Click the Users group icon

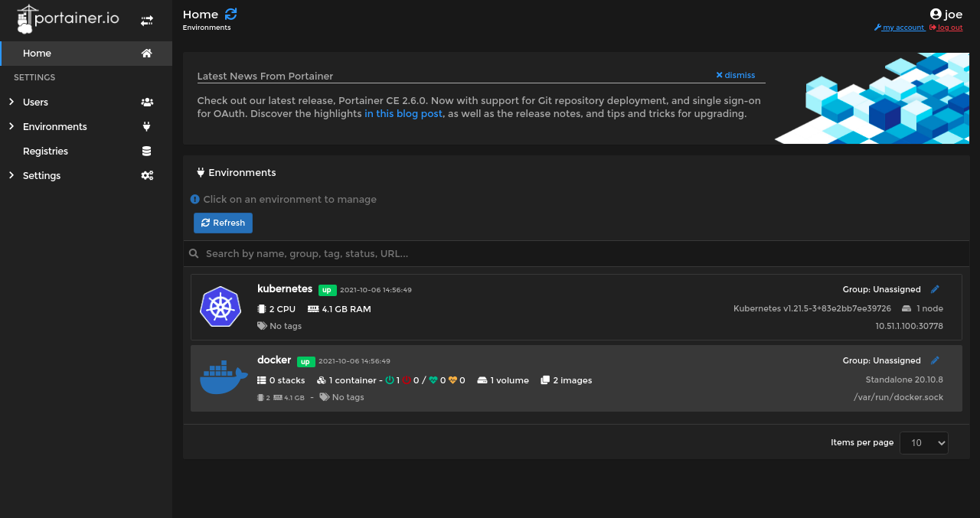(147, 103)
